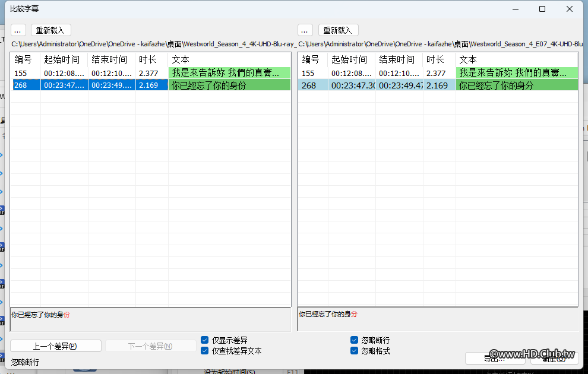
Task: Maximize the 比较字幕 window
Action: coord(542,9)
